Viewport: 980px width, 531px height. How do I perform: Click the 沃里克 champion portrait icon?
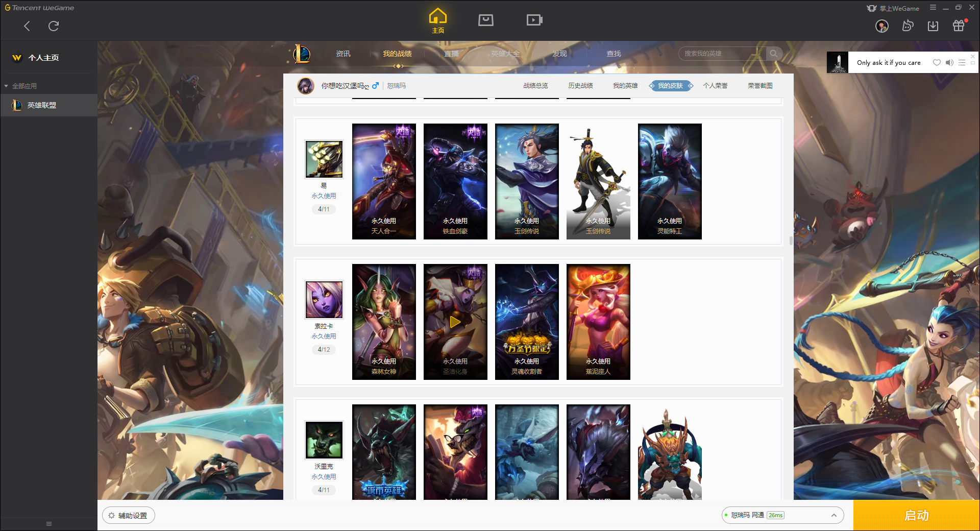pos(324,440)
